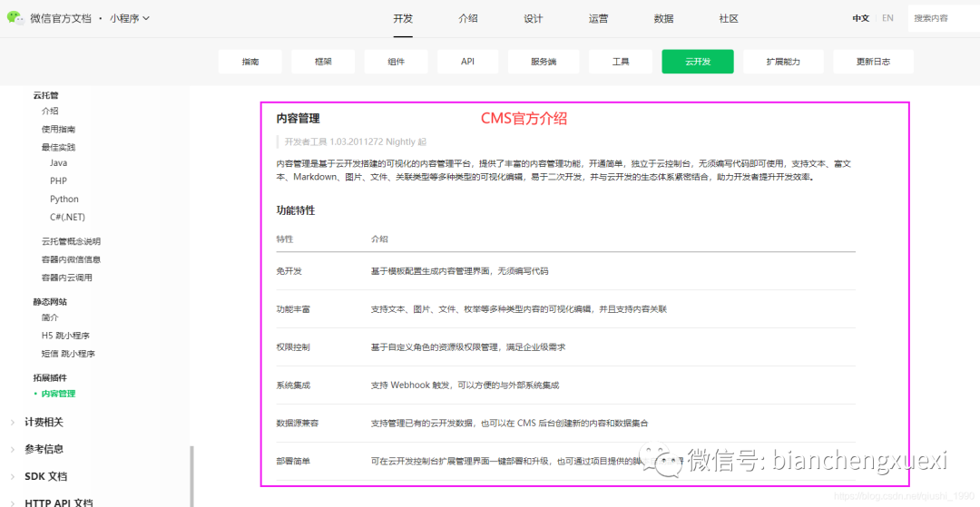The width and height of the screenshot is (980, 507).
Task: Click the 功能特性 heading
Action: coord(296,211)
